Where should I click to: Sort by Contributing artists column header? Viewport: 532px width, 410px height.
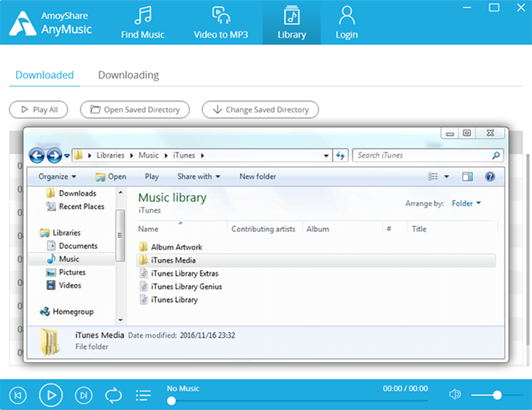[x=263, y=228]
